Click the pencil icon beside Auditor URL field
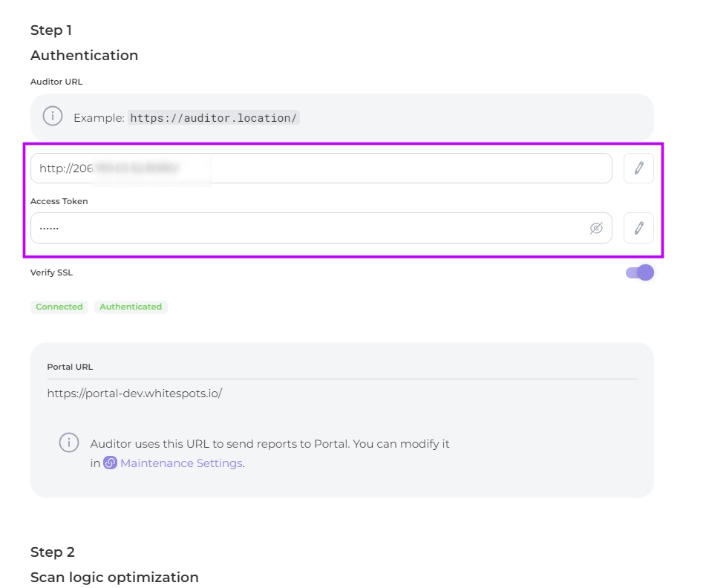706x588 pixels. 638,169
